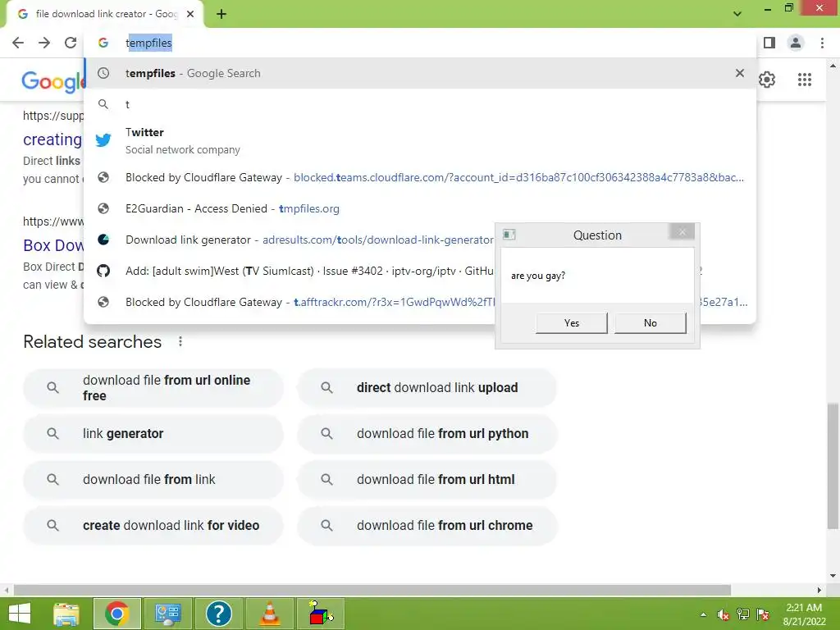Image resolution: width=840 pixels, height=630 pixels.
Task: Close the Question dialog
Action: tap(682, 232)
